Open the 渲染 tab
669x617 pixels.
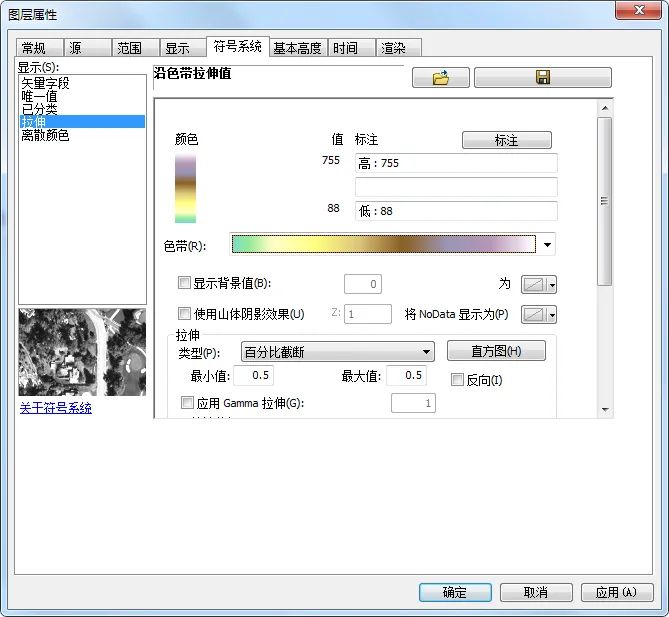pos(398,48)
